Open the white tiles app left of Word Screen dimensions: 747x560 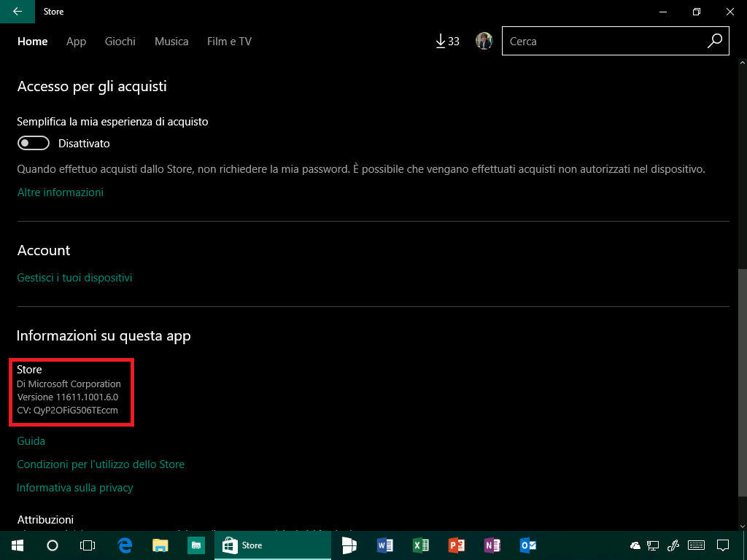tap(349, 545)
